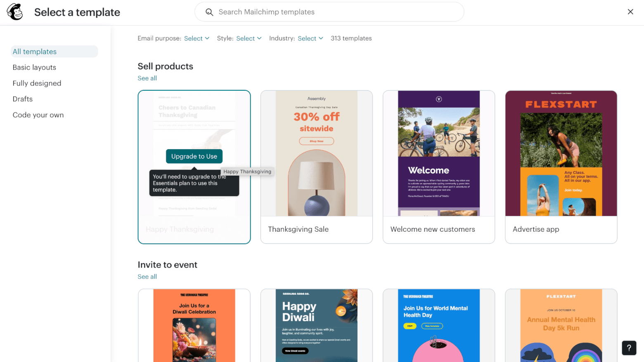
Task: Choose Code your own option
Action: [38, 115]
